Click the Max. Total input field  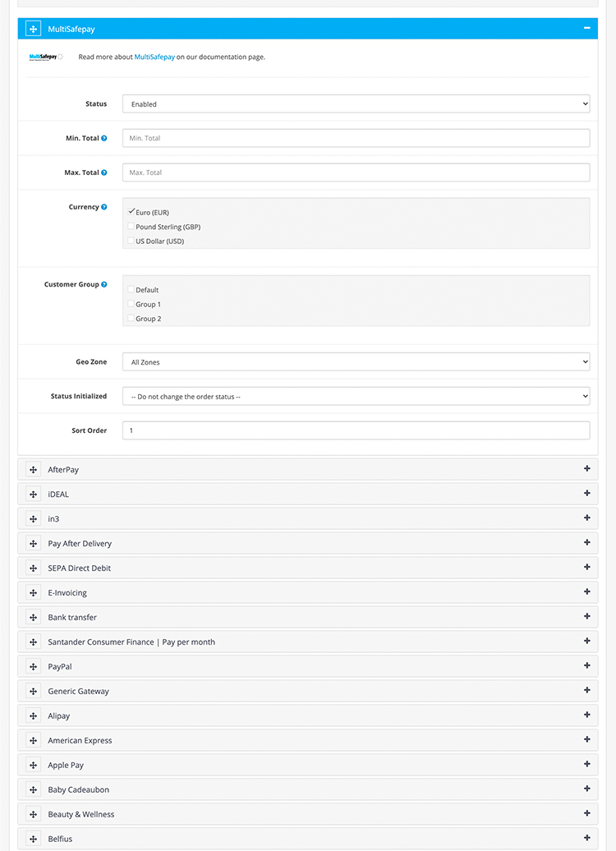356,172
